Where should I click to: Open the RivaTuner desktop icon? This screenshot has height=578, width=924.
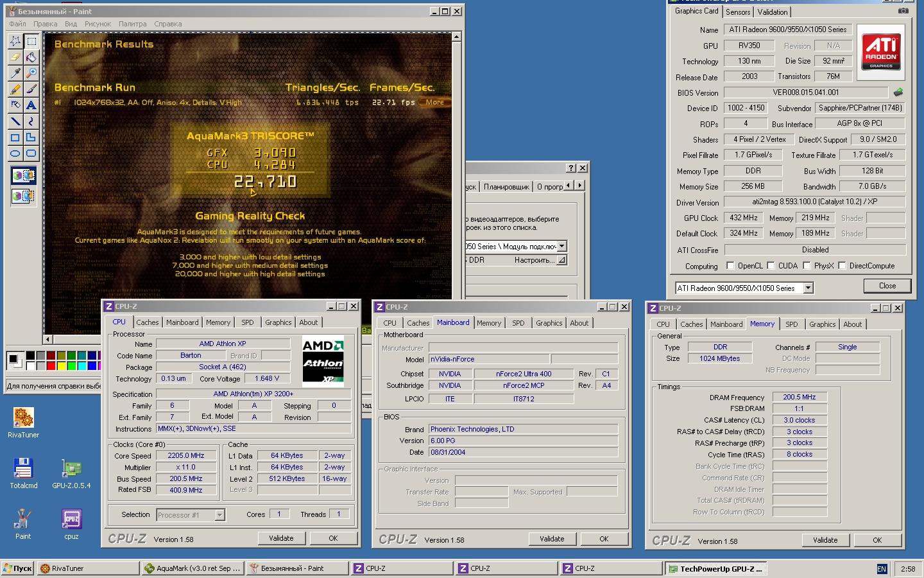(x=23, y=422)
